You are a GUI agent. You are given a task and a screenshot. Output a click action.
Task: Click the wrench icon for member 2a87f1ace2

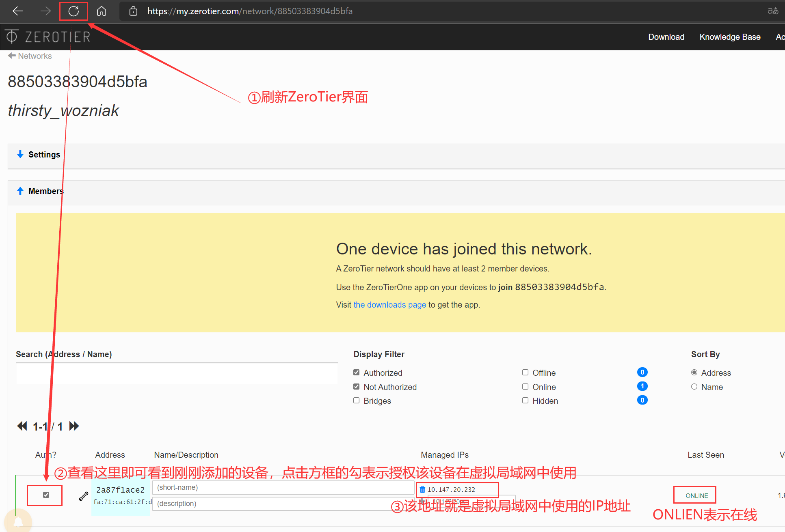84,496
